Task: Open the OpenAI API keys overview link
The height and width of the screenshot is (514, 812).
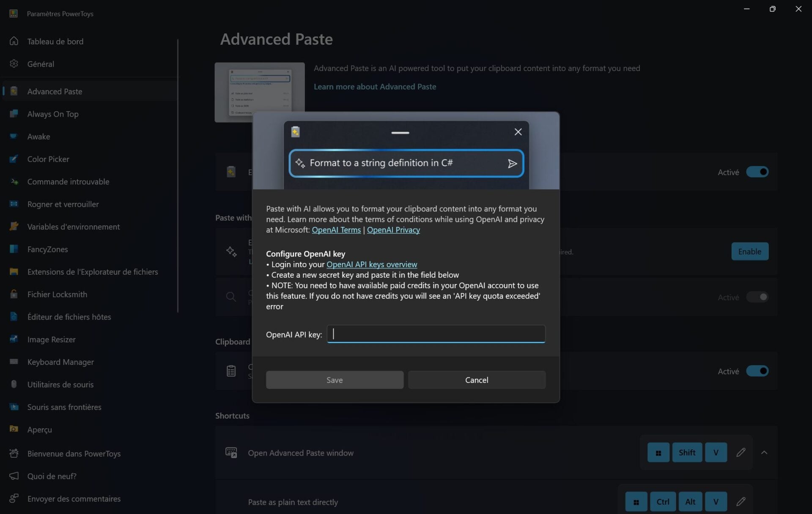Action: [372, 265]
